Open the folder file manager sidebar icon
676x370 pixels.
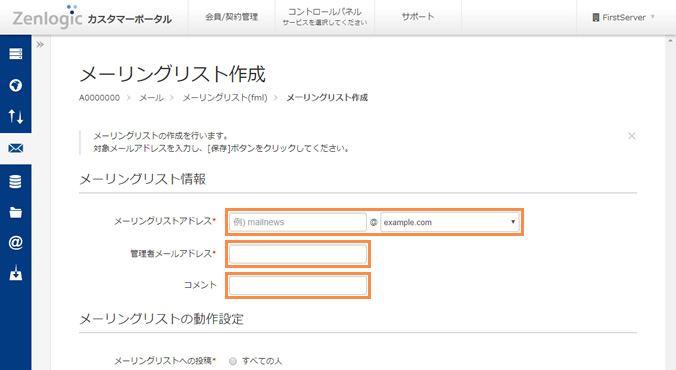pyautogui.click(x=16, y=213)
